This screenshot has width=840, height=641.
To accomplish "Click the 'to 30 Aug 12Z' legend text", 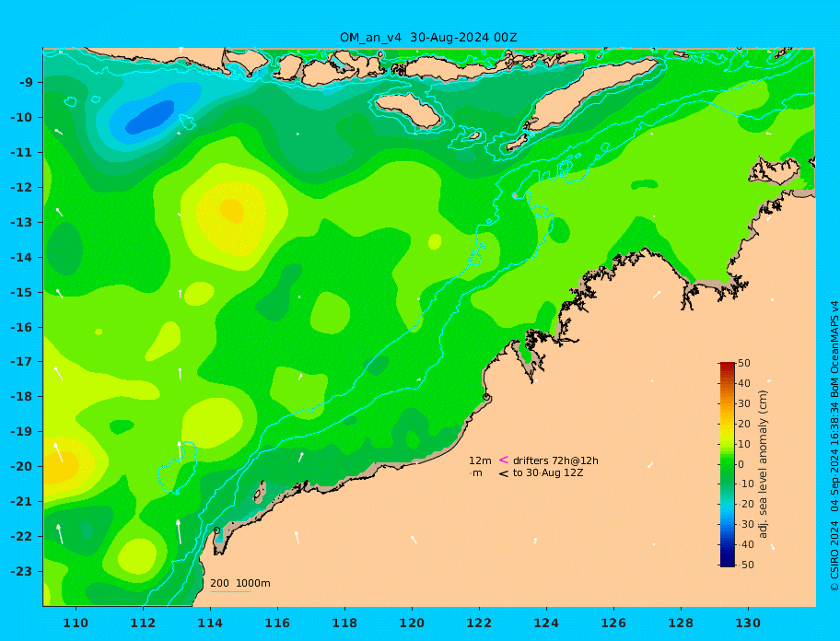I will click(548, 472).
